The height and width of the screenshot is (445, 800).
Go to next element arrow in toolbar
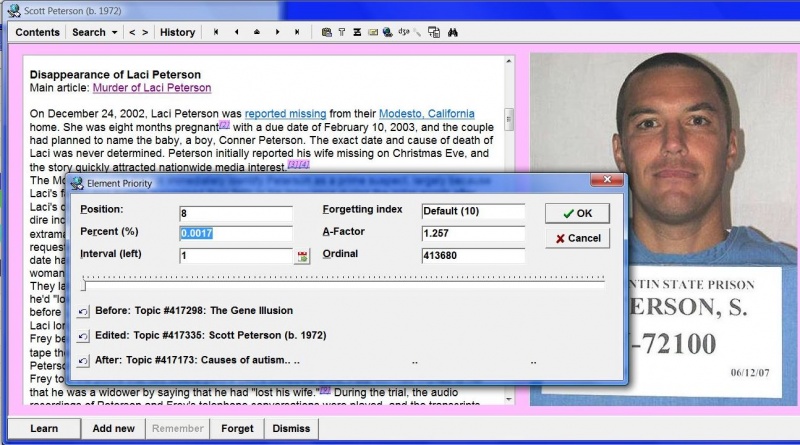tap(276, 32)
